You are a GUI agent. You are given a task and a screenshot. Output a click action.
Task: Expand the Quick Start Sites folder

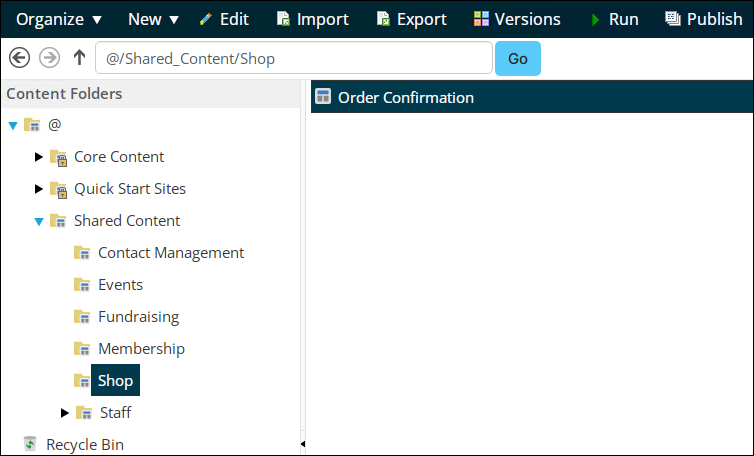(38, 189)
